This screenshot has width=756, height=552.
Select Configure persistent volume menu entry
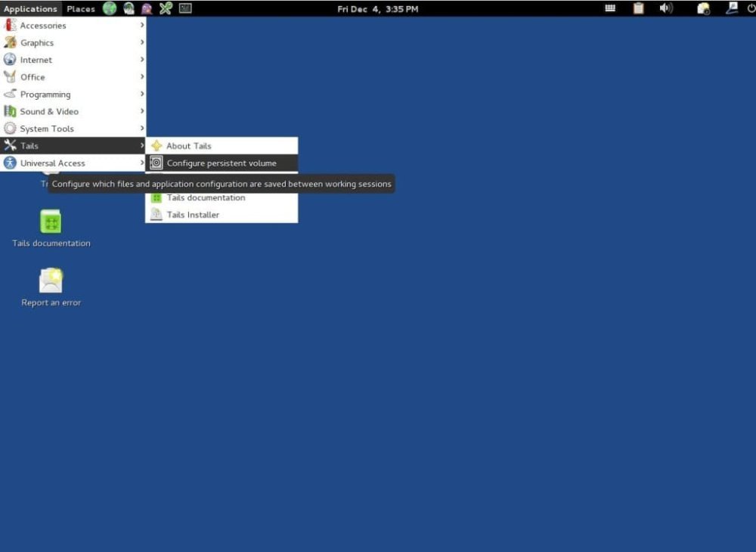pyautogui.click(x=222, y=163)
